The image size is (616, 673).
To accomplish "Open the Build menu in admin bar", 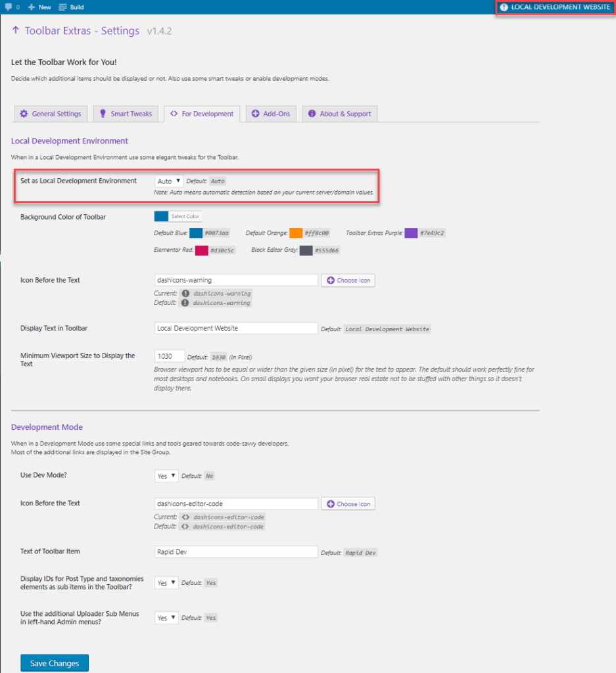I will (71, 7).
